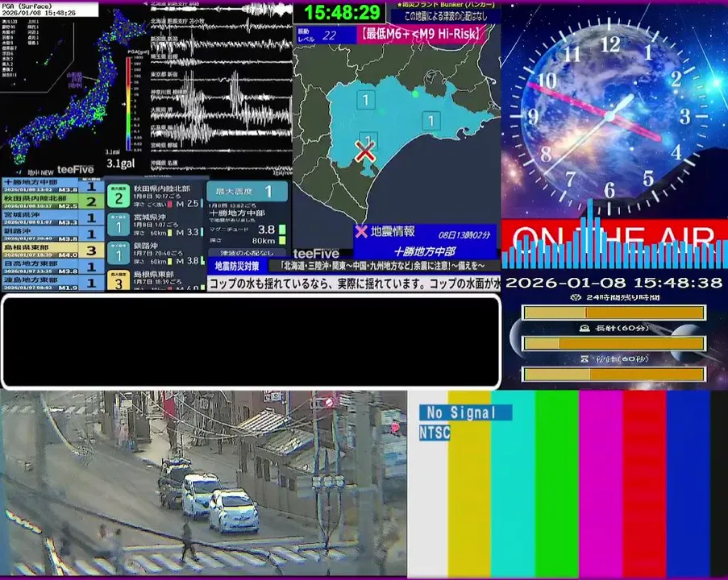Click the magenta color bar in test pattern
Image resolution: width=728 pixels, height=580 pixels.
coord(601,483)
